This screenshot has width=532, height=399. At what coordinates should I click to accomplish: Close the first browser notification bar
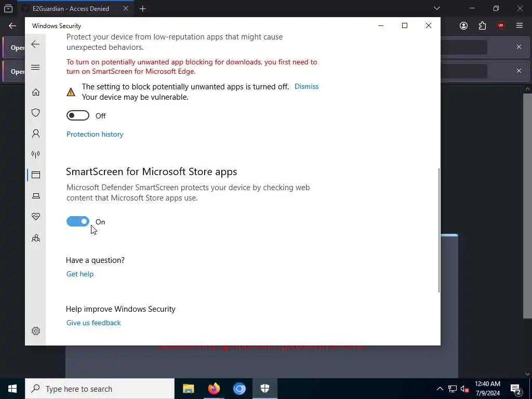pyautogui.click(x=519, y=47)
